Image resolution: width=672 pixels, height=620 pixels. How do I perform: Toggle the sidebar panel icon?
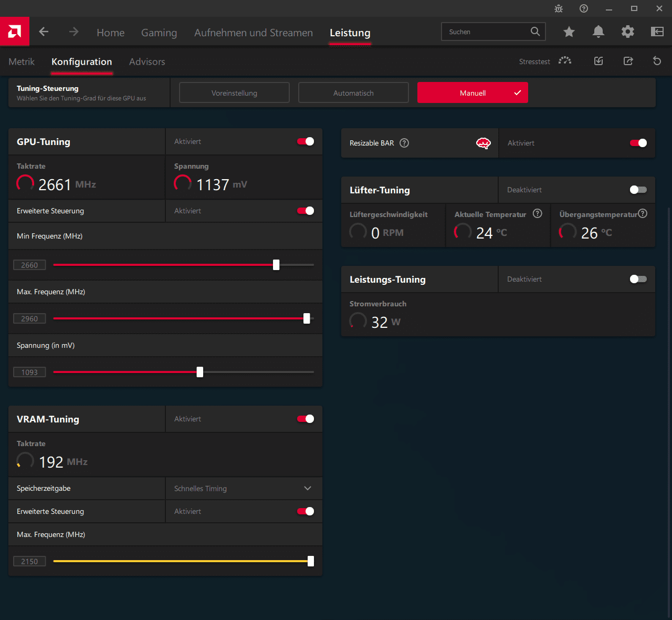click(x=657, y=32)
